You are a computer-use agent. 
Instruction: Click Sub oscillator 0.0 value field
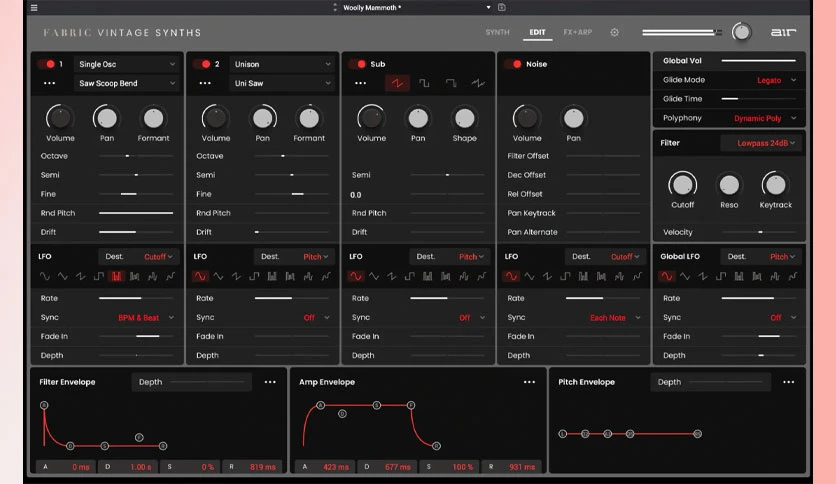[356, 195]
